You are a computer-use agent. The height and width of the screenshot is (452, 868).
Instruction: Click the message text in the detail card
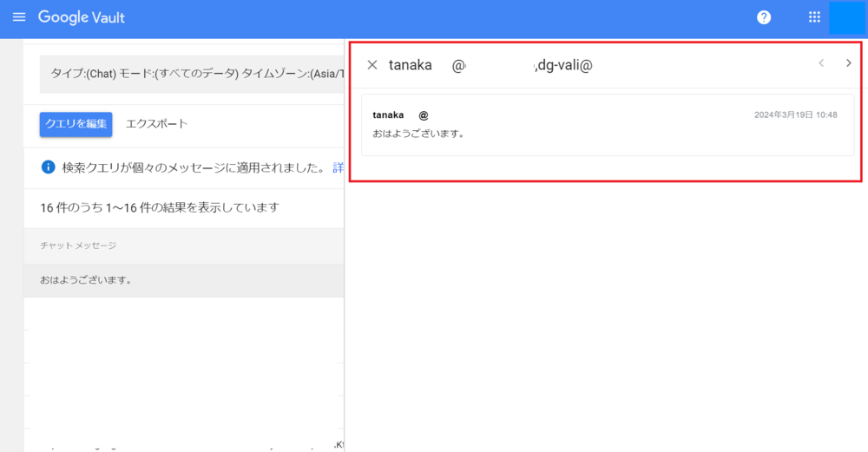(419, 134)
